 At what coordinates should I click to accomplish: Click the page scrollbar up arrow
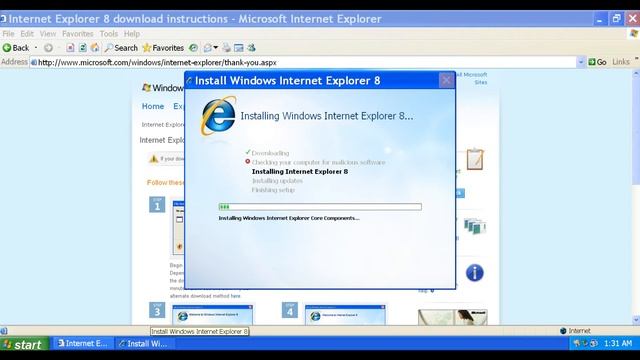(636, 74)
